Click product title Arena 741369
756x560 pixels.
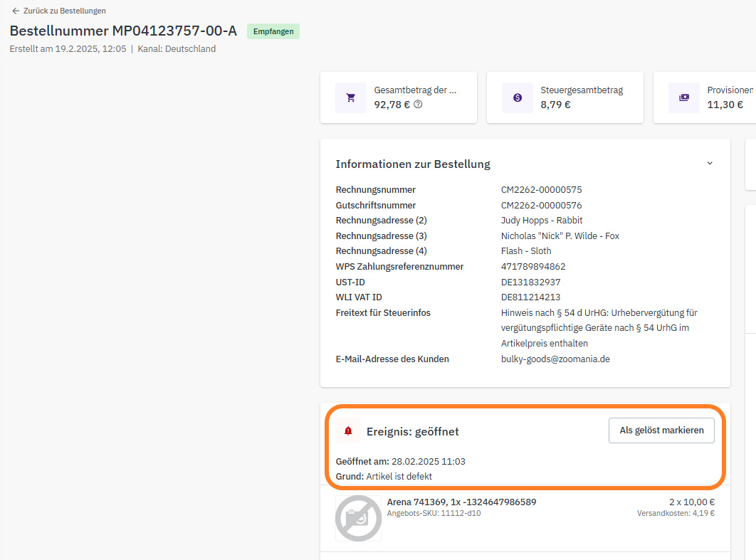(x=461, y=502)
